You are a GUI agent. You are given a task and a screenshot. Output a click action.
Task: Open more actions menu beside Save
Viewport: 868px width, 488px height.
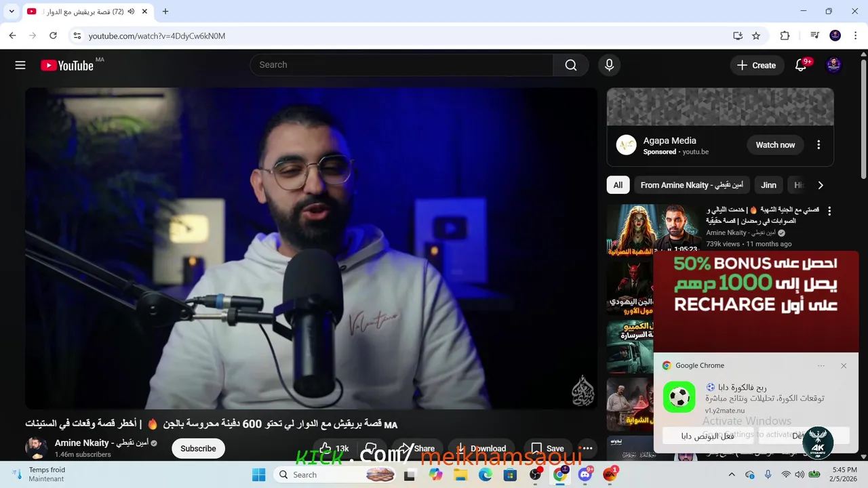587,448
